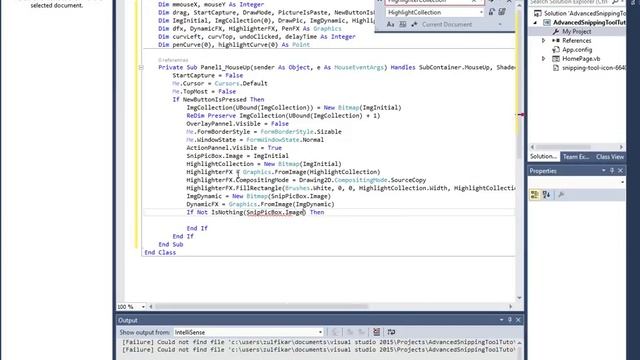Click Go to Previous Message icon
The height and width of the screenshot is (360, 640).
pos(350,332)
